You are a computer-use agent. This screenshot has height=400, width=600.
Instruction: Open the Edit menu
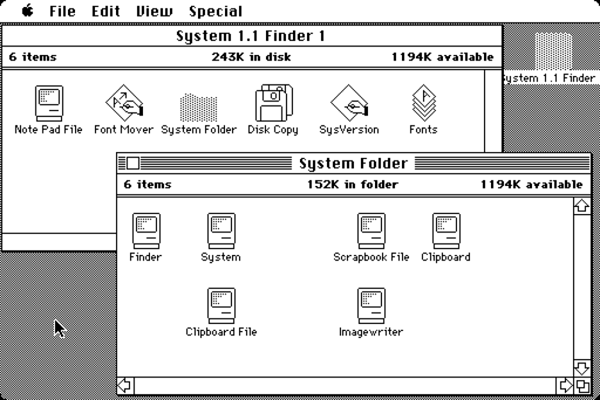(x=106, y=11)
